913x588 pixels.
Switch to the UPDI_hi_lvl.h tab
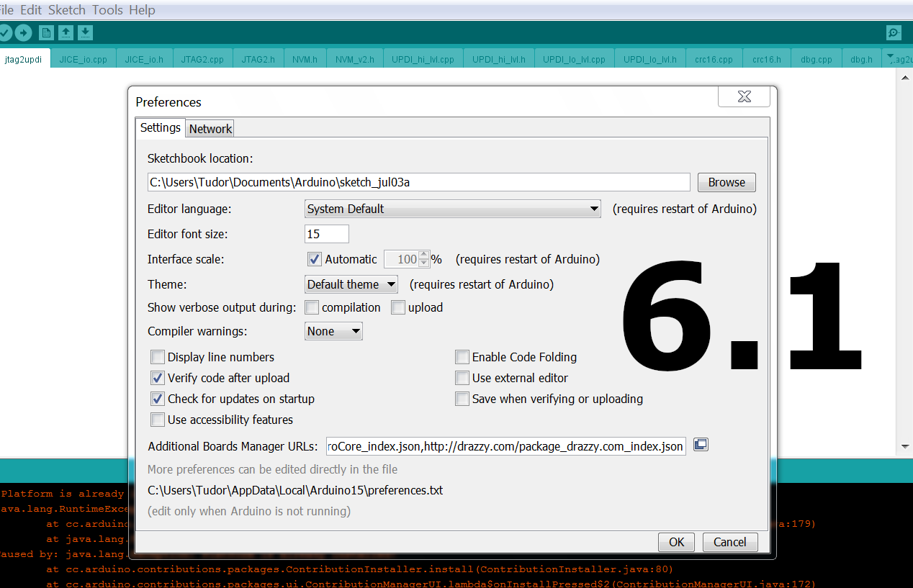(x=499, y=59)
